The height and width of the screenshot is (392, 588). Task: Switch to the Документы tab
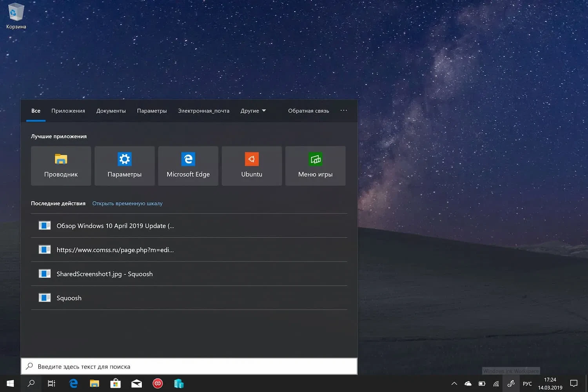coord(111,111)
